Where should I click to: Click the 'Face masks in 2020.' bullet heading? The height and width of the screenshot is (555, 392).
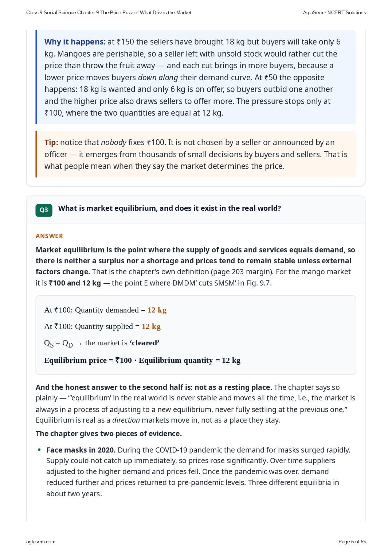[x=81, y=450]
